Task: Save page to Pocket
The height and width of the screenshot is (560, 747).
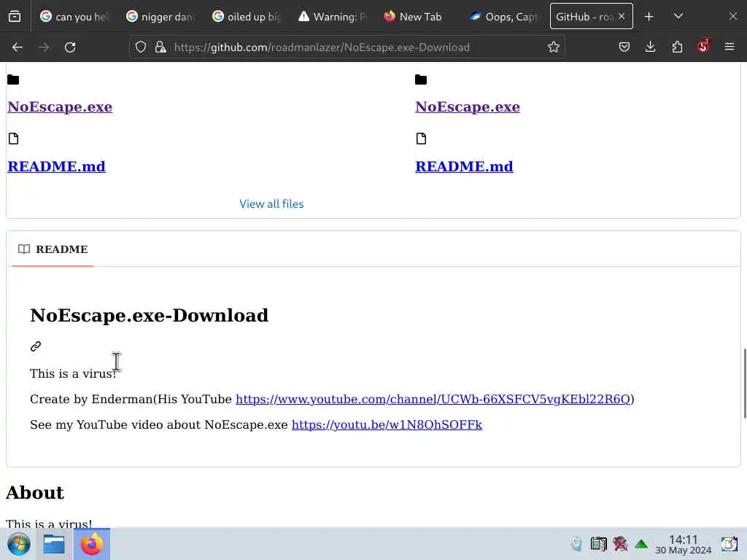Action: pyautogui.click(x=624, y=47)
